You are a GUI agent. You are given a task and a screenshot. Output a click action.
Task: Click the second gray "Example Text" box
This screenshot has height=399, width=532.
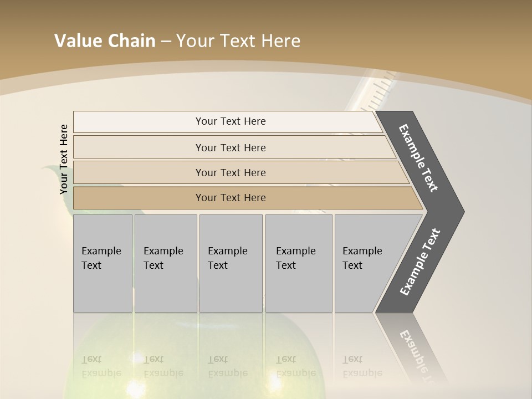[x=165, y=263]
